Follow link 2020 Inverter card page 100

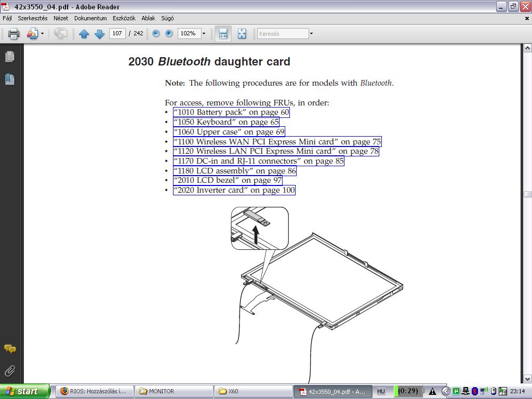pyautogui.click(x=234, y=190)
